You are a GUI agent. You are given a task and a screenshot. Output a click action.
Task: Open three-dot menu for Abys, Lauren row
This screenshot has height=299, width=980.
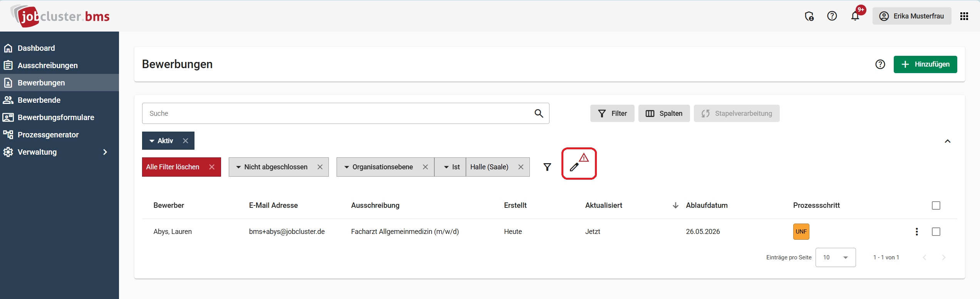click(916, 232)
